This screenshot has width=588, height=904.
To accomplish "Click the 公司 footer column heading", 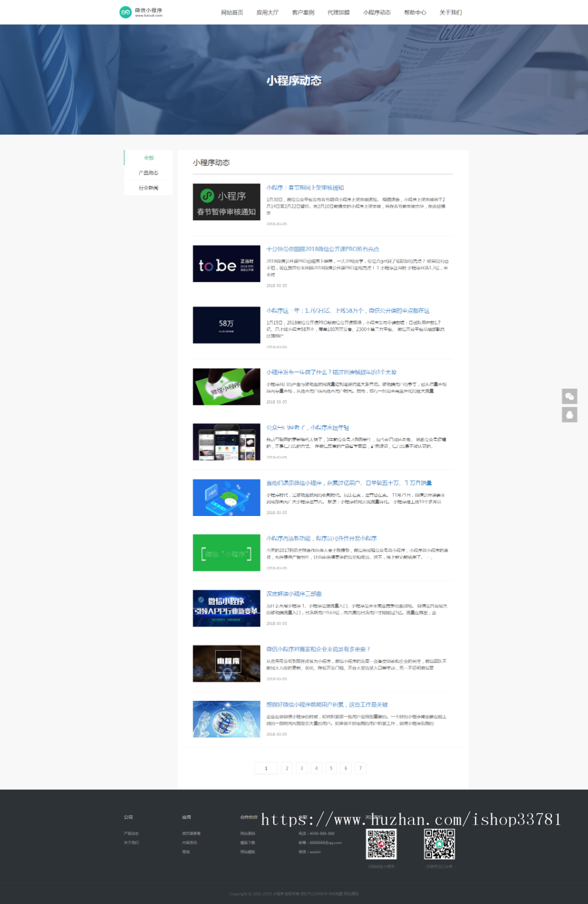I will 128,817.
